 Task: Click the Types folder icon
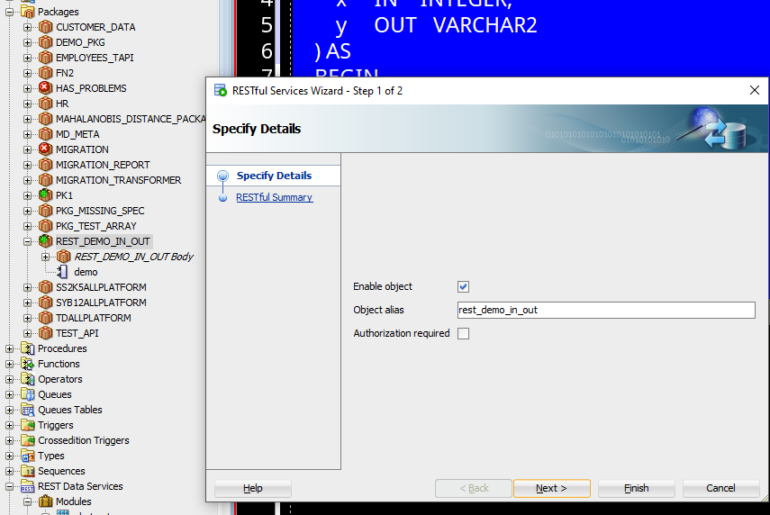pyautogui.click(x=28, y=456)
